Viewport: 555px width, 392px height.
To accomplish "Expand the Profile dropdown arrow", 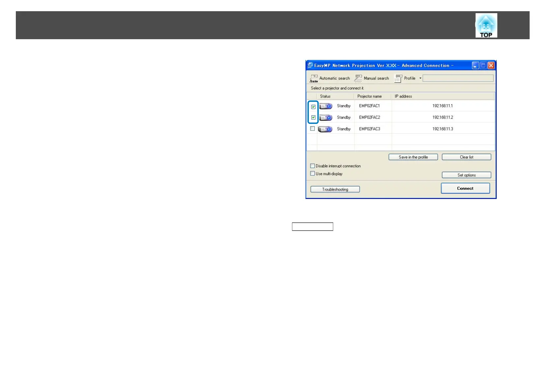I will click(x=420, y=78).
